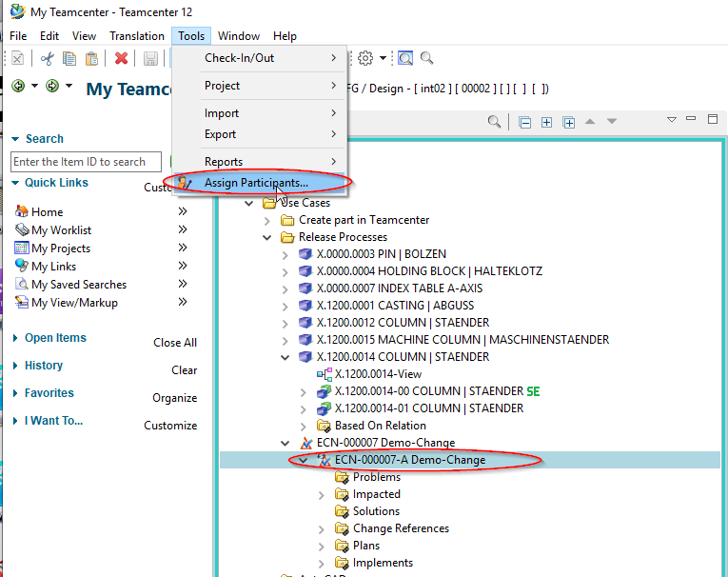Click the tree search magnifier icon
Image resolution: width=728 pixels, height=577 pixels.
click(x=494, y=122)
